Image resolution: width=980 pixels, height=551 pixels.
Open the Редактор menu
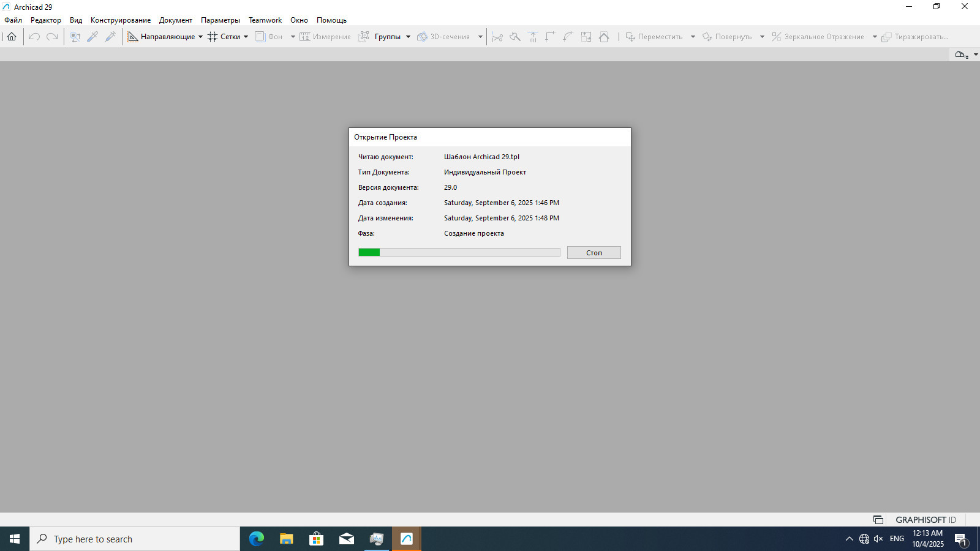(46, 20)
